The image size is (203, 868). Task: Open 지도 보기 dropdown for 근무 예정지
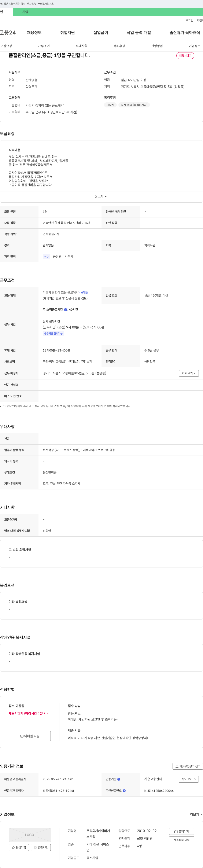189,373
